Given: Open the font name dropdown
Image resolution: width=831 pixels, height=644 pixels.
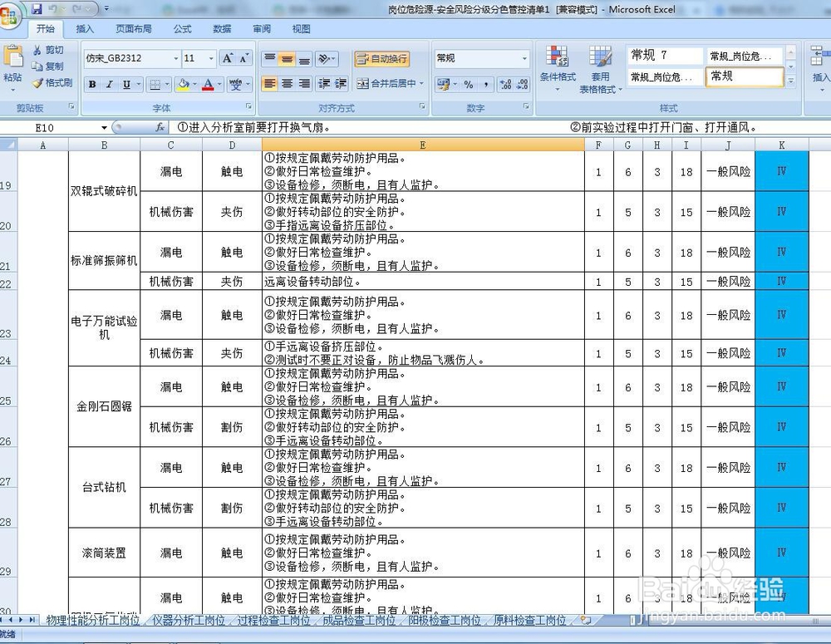Looking at the screenshot, I should [x=176, y=58].
